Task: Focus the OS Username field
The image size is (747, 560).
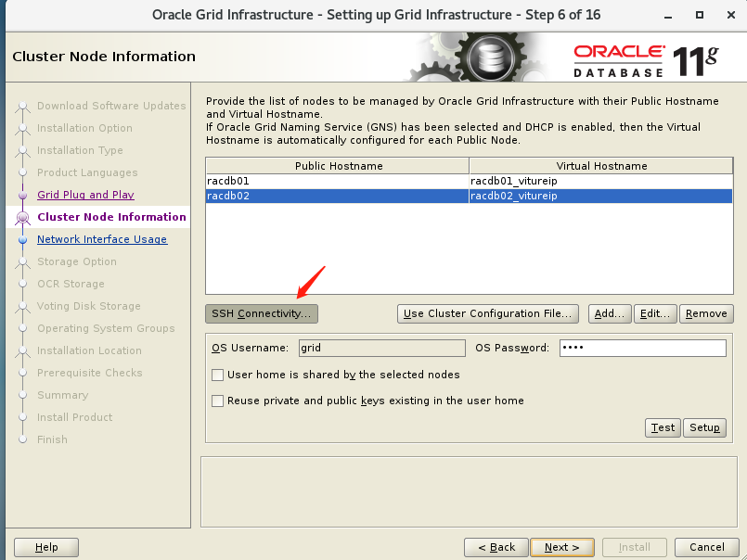Action: [x=382, y=348]
